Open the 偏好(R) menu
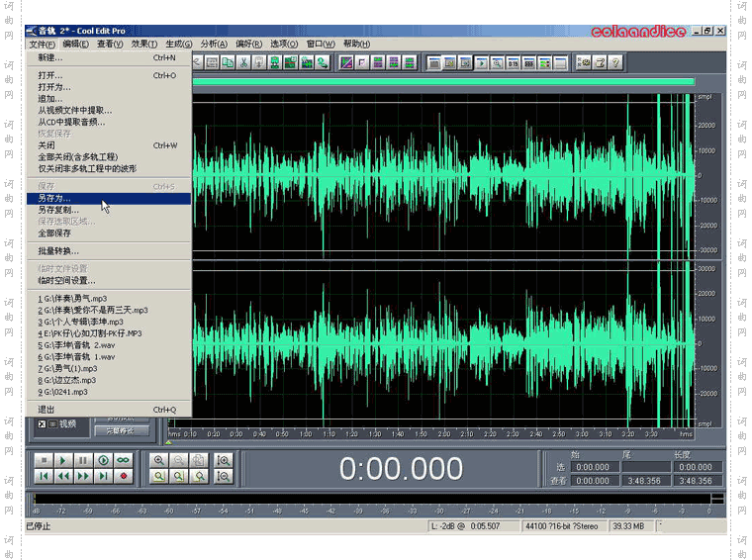752x560 pixels. pyautogui.click(x=249, y=45)
